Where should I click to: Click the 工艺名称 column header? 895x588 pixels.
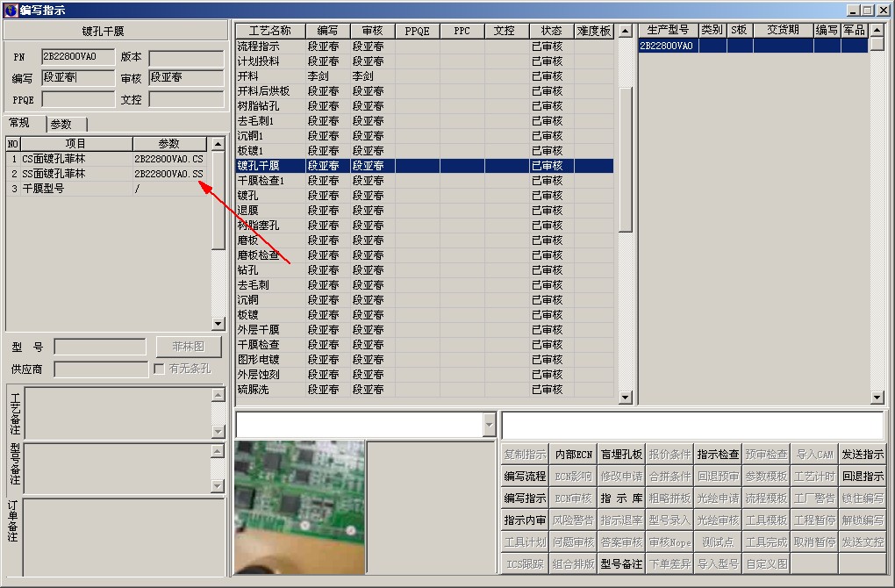pyautogui.click(x=270, y=31)
